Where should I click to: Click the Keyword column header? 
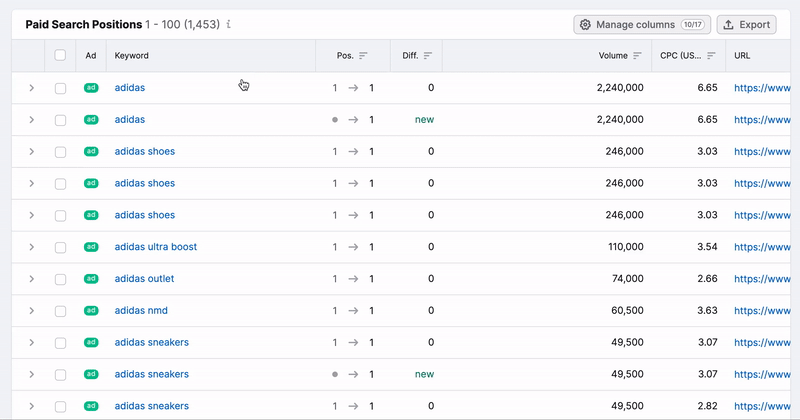tap(132, 56)
